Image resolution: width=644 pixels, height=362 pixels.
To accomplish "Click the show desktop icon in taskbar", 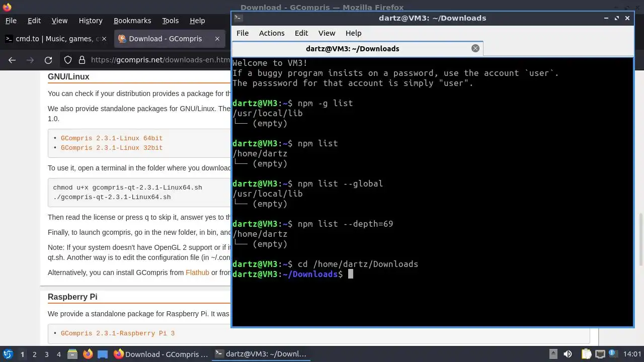I will point(103,354).
